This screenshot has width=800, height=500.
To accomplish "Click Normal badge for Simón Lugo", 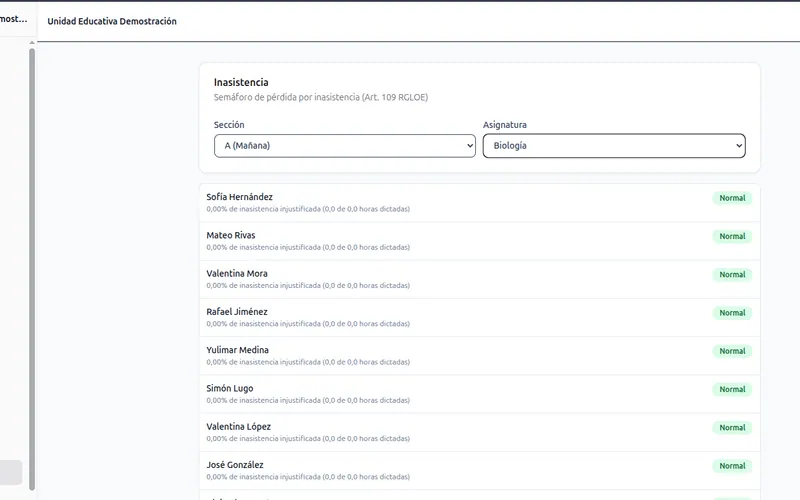I will 732,389.
